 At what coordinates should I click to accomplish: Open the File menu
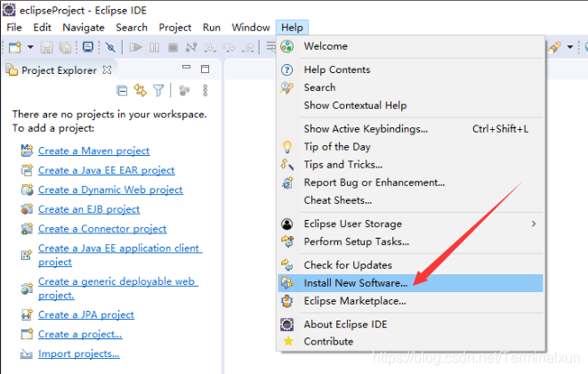pyautogui.click(x=14, y=28)
